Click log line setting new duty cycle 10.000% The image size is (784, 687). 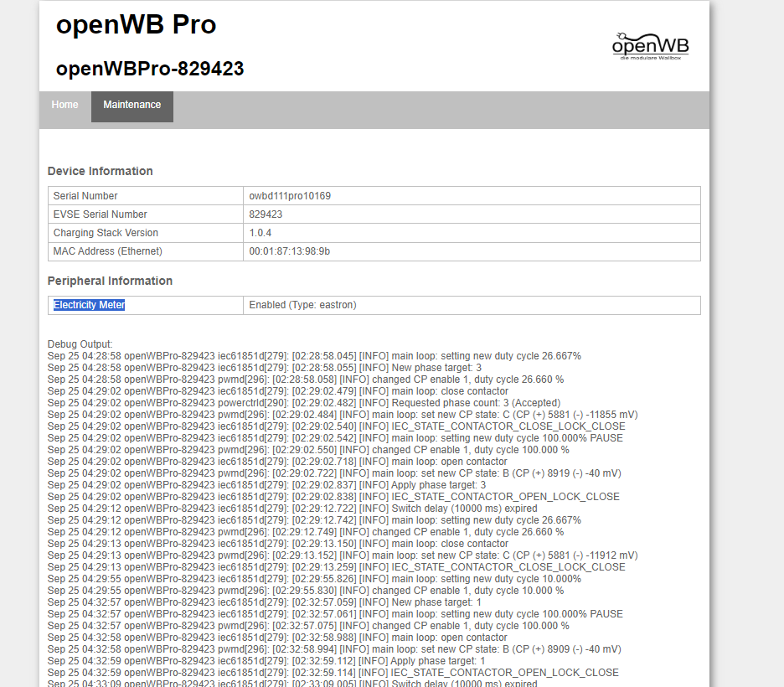pos(314,579)
